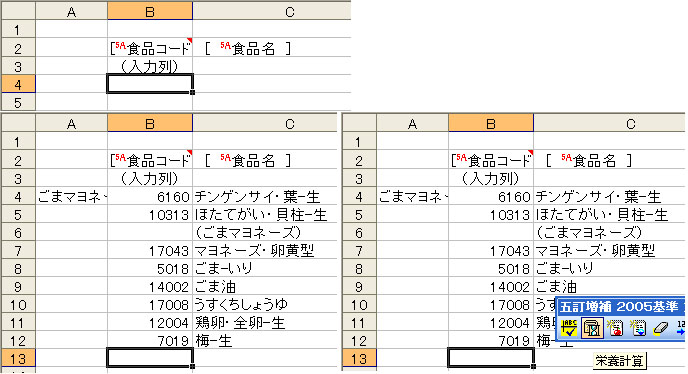Click （ごまマヨネーズ） in bottom-left sheet

pos(248,232)
